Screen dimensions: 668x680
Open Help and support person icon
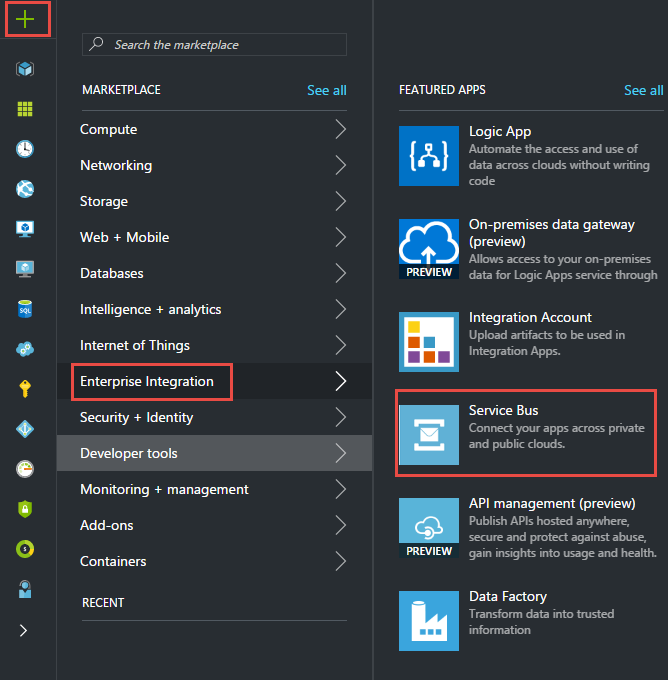point(25,589)
